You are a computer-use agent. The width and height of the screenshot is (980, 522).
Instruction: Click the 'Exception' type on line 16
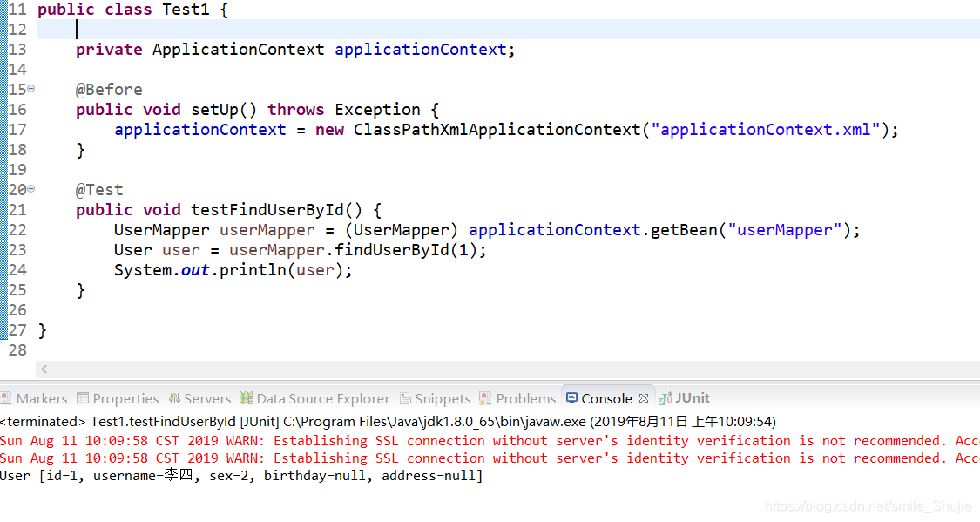coord(377,110)
